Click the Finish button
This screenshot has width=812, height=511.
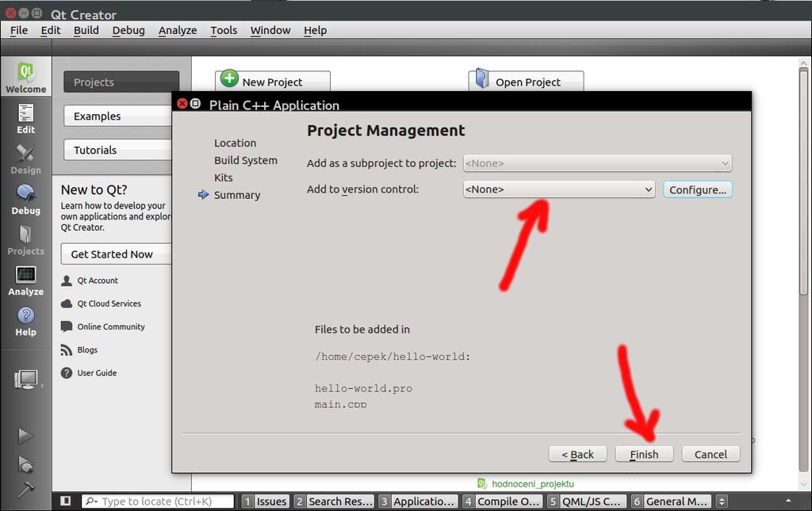644,454
